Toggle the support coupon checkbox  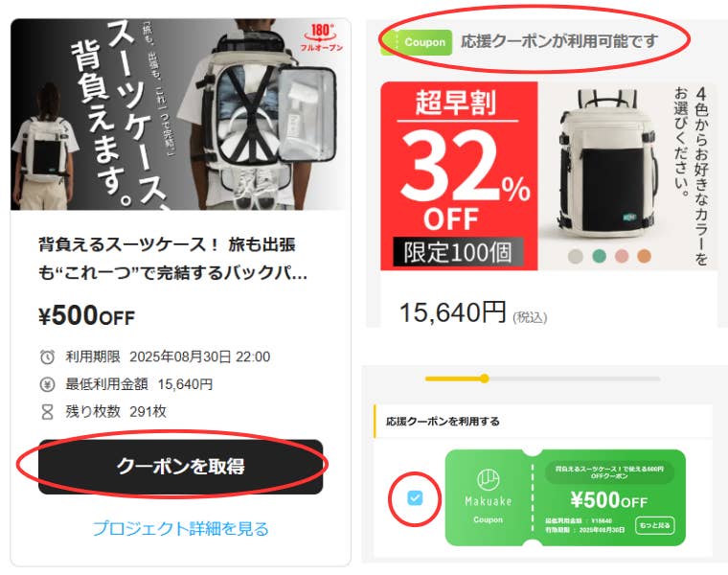[x=415, y=498]
